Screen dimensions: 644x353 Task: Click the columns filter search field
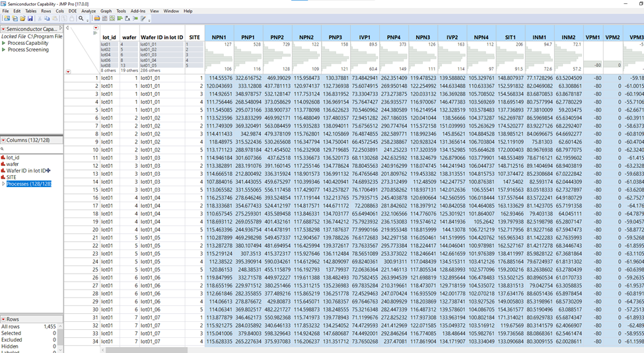[x=33, y=149]
